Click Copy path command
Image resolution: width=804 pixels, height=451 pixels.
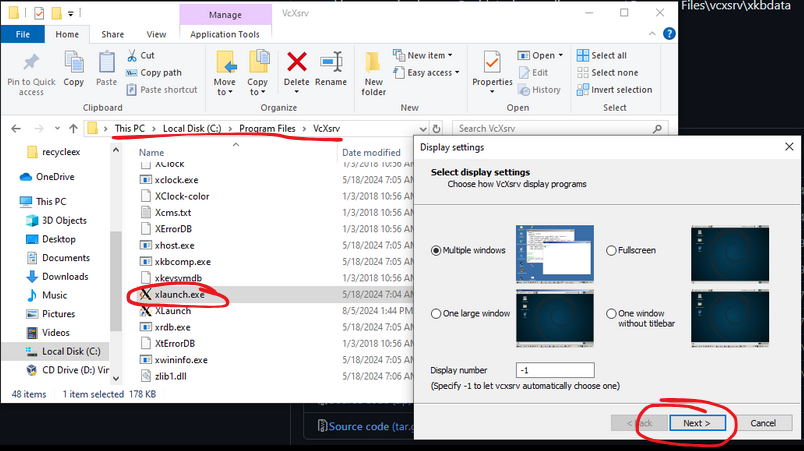point(154,73)
